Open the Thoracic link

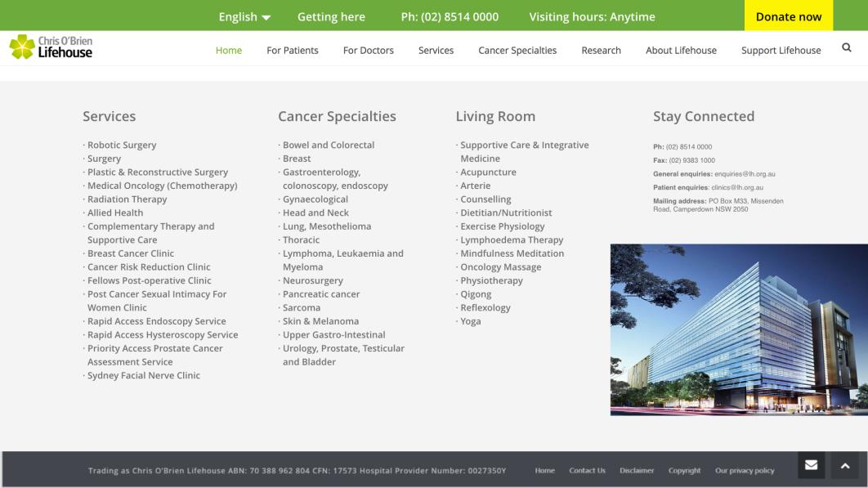coord(301,240)
